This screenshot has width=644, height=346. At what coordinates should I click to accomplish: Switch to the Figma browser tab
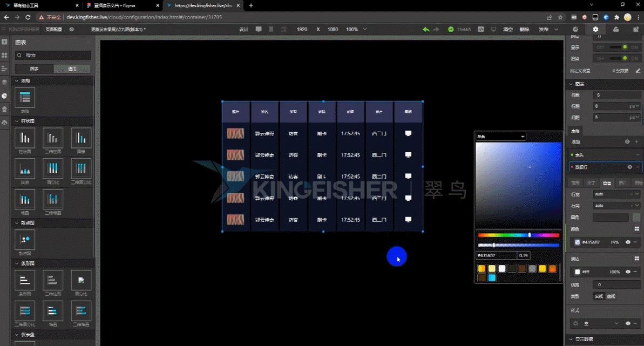click(123, 5)
